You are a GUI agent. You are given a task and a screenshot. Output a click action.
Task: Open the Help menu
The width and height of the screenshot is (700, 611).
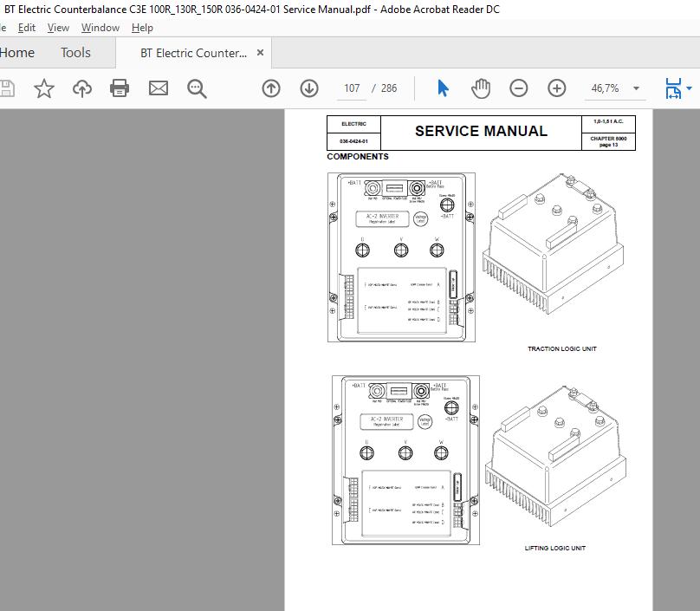pyautogui.click(x=142, y=28)
